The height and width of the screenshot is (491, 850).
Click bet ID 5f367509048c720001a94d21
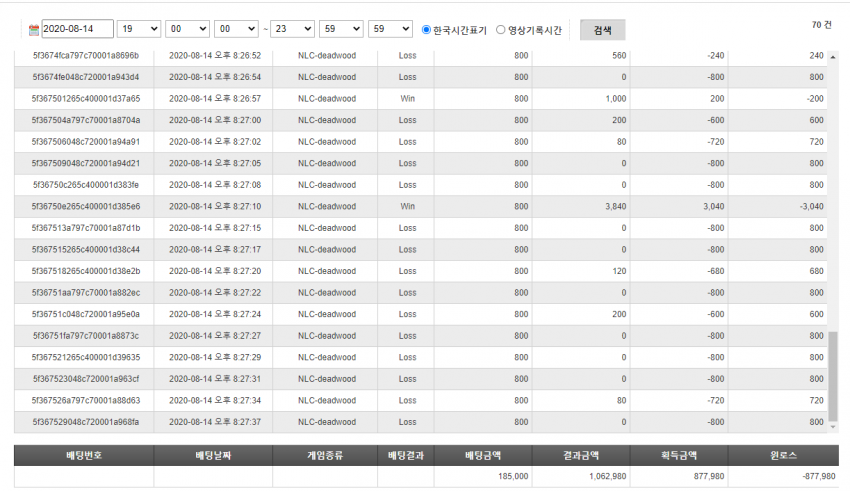(86, 163)
